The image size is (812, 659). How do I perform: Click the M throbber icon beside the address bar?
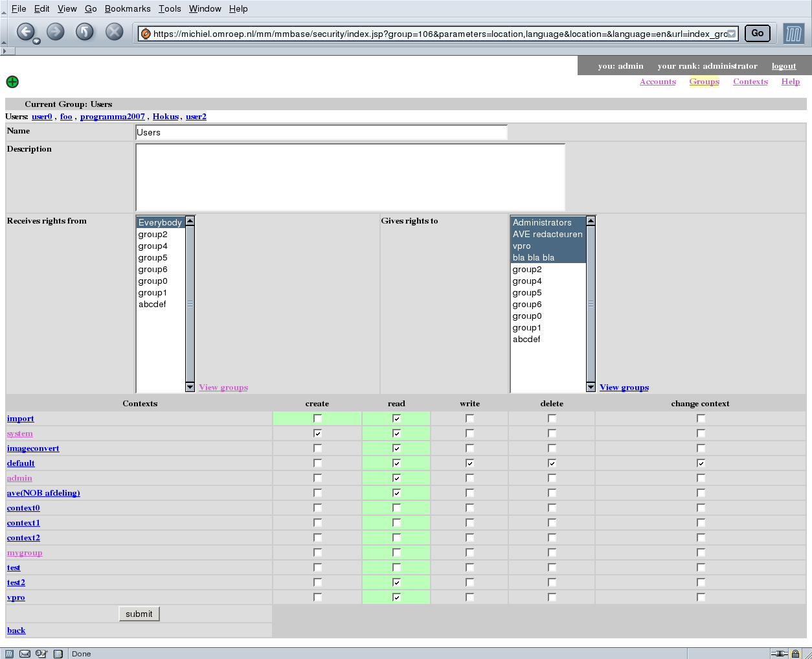(794, 33)
